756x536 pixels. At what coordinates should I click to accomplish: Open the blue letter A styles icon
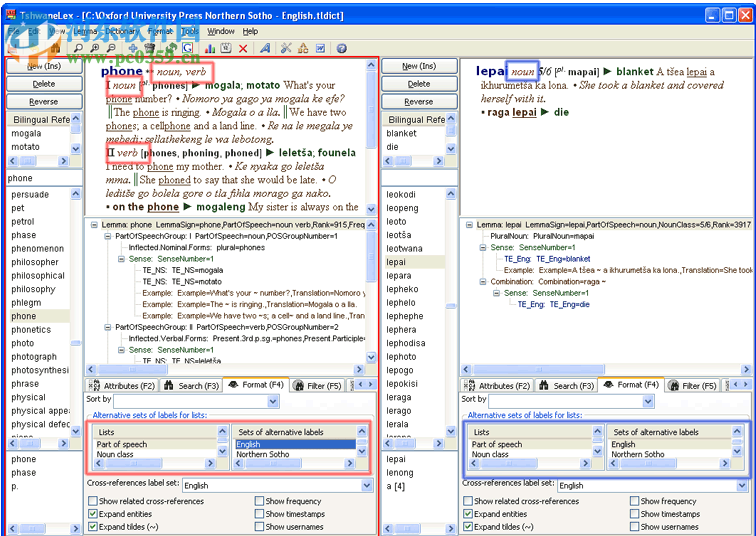(265, 48)
